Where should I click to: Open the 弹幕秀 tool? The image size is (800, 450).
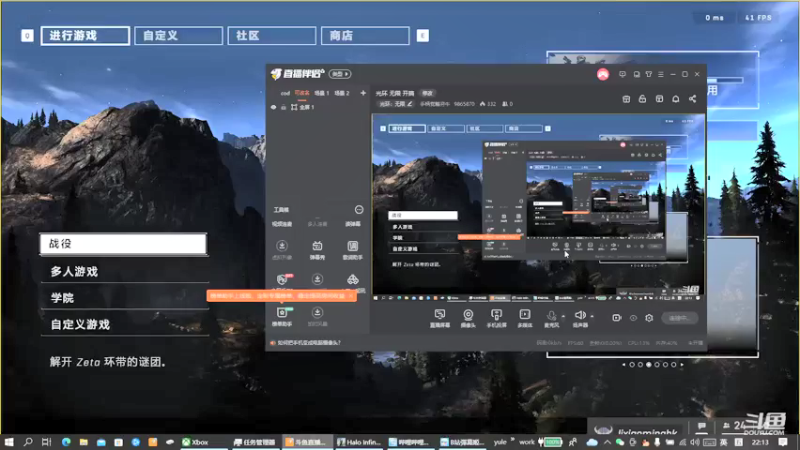pos(317,250)
